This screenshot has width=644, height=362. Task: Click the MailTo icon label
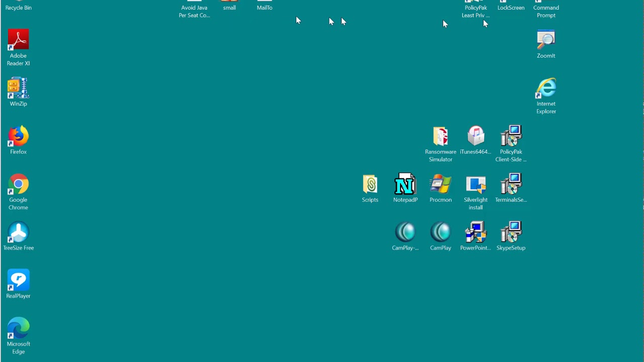[x=265, y=8]
